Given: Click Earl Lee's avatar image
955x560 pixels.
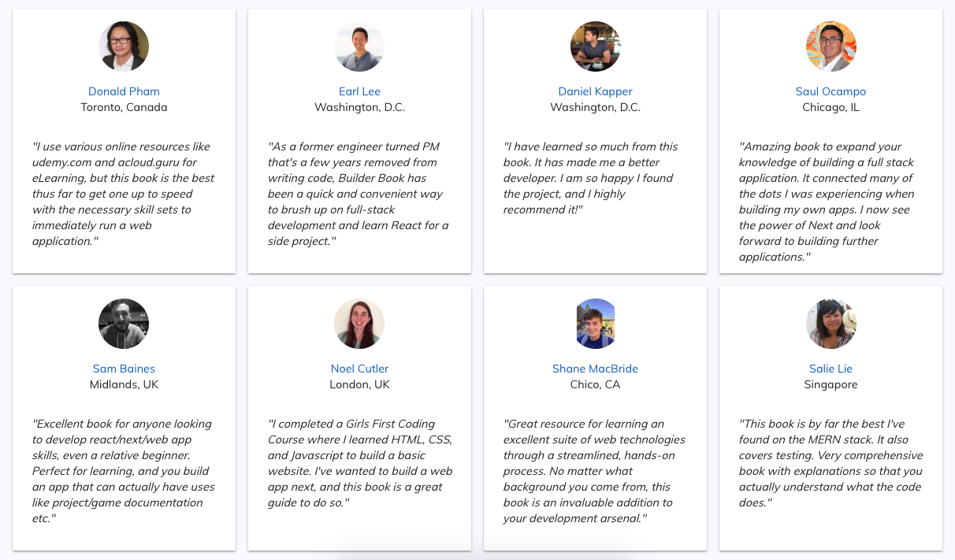Looking at the screenshot, I should (x=359, y=46).
